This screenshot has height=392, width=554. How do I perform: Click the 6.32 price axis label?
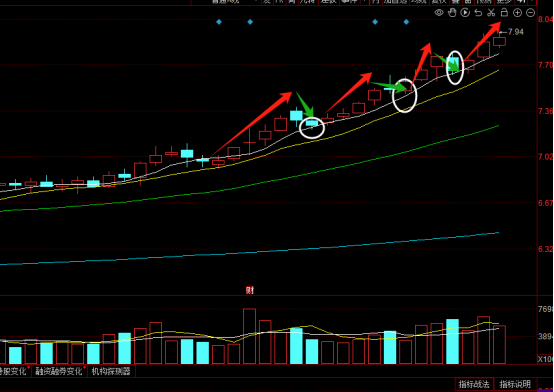[546, 249]
